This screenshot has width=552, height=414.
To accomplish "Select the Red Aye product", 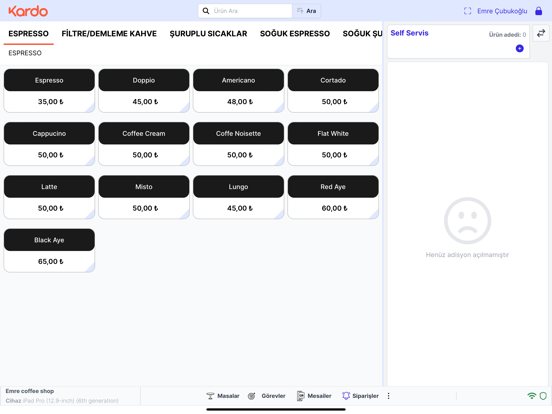I will (x=333, y=197).
